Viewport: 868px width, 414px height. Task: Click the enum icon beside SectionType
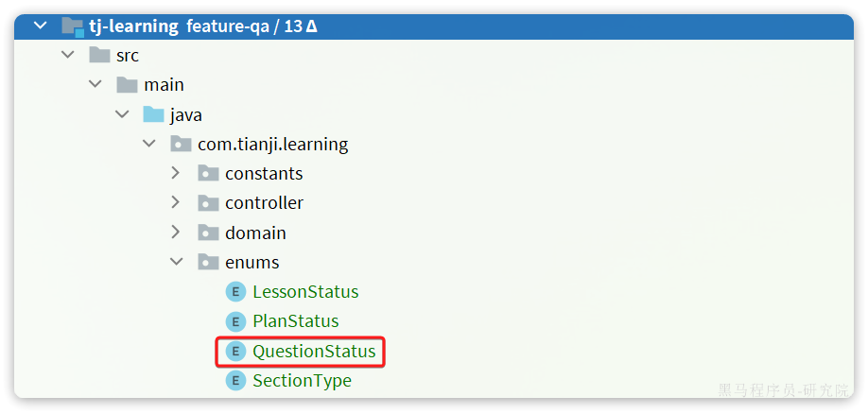pyautogui.click(x=235, y=380)
